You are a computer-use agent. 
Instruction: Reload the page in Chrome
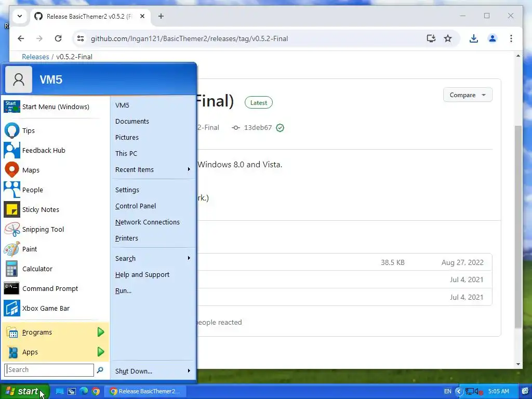coord(58,38)
